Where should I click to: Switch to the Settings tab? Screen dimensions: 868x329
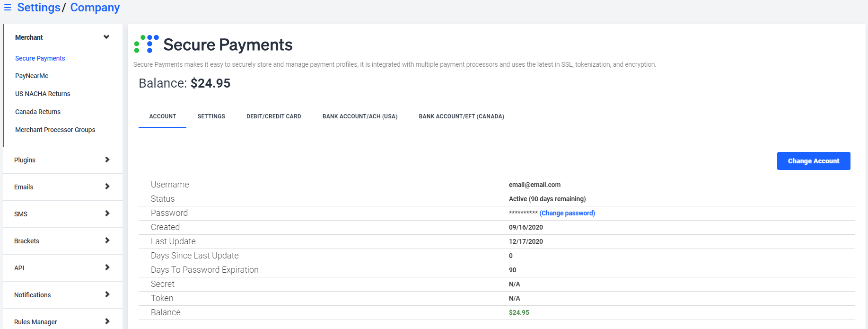(x=211, y=116)
